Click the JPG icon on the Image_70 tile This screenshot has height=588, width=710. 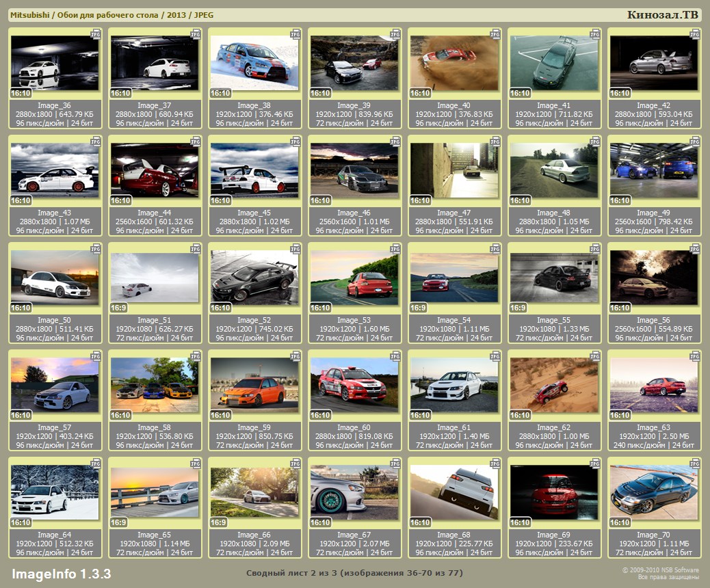[x=695, y=463]
